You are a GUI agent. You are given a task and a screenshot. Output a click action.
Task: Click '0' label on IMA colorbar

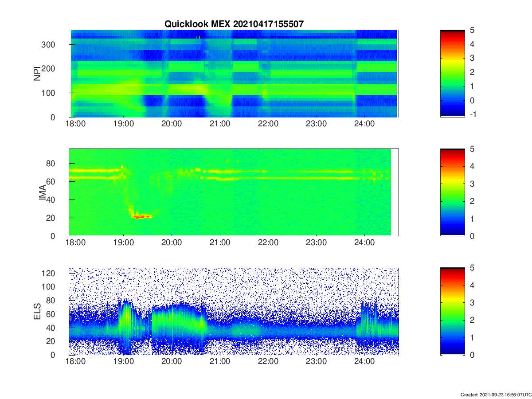point(473,236)
